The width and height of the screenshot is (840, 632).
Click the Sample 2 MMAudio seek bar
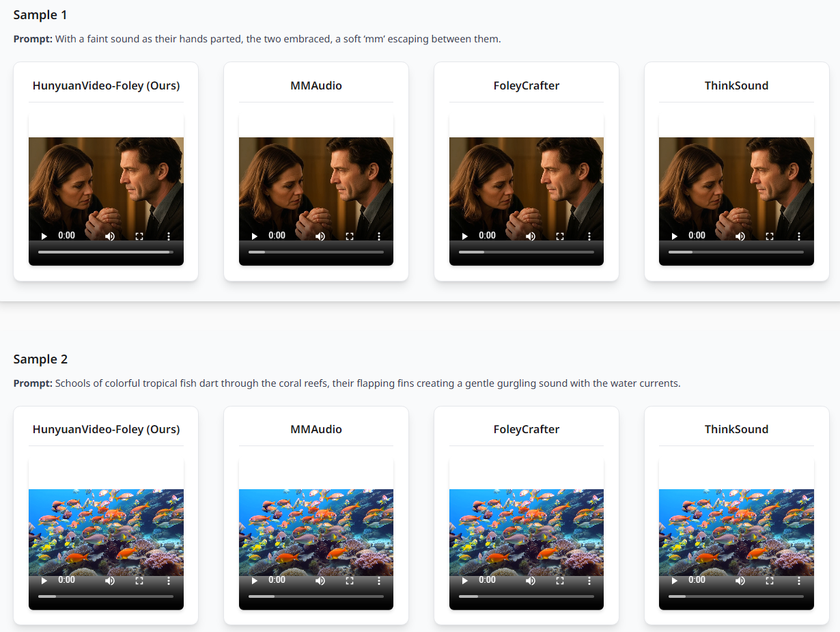coord(316,596)
